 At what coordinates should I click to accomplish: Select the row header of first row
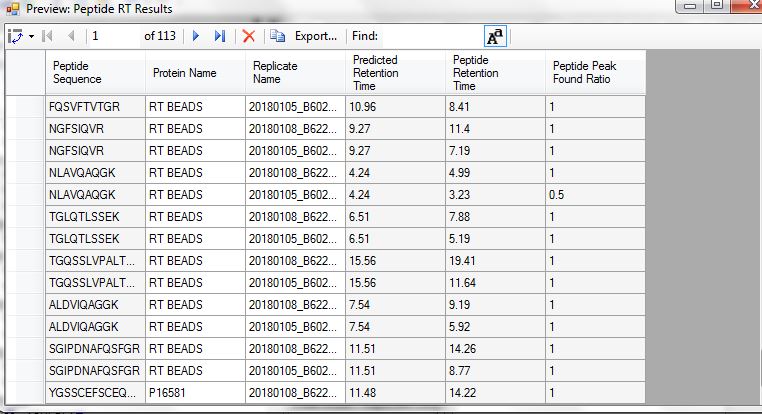click(24, 106)
